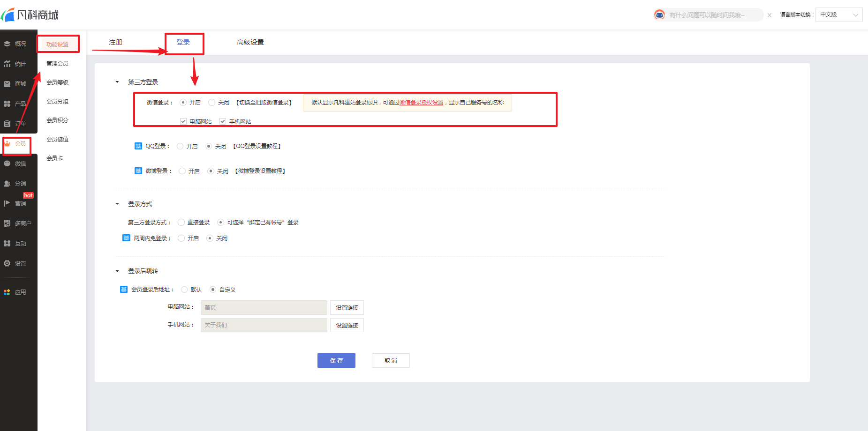Viewport: 868px width, 431px height.
Task: Select 开启 radio for 微博登录
Action: point(182,171)
